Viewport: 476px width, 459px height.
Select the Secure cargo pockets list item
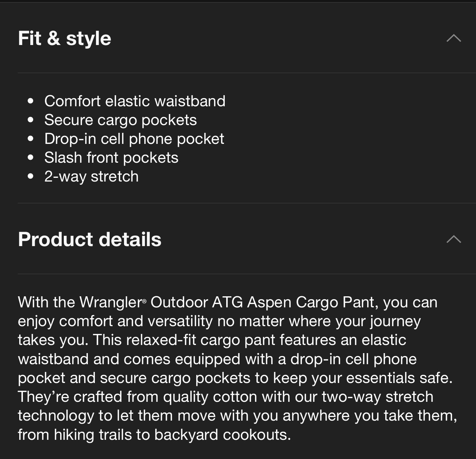pyautogui.click(x=121, y=120)
